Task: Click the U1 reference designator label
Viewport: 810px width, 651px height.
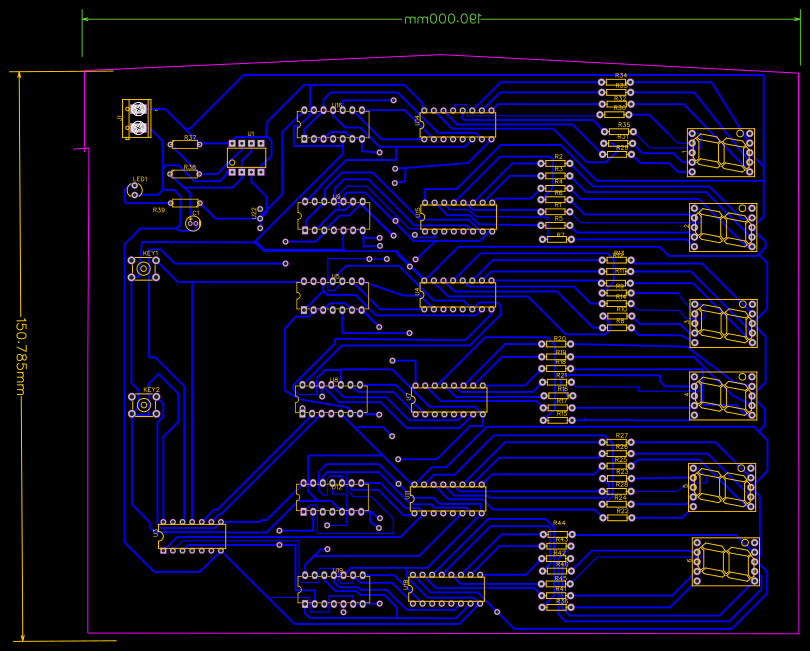Action: 251,134
